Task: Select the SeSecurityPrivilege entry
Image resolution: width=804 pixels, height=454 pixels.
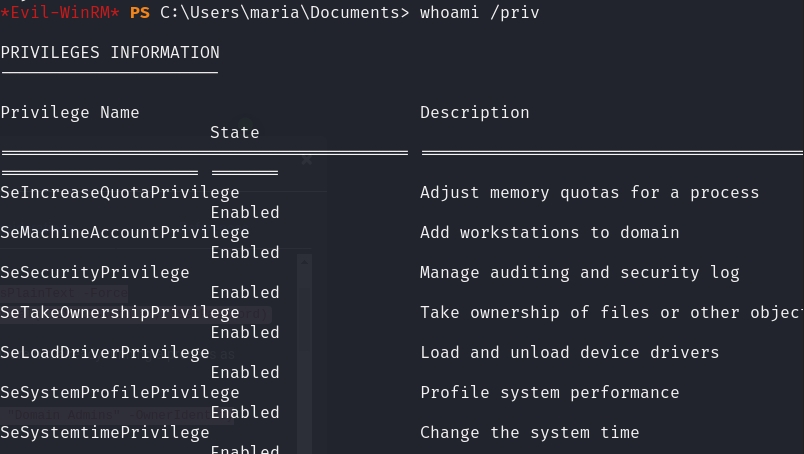Action: click(95, 273)
